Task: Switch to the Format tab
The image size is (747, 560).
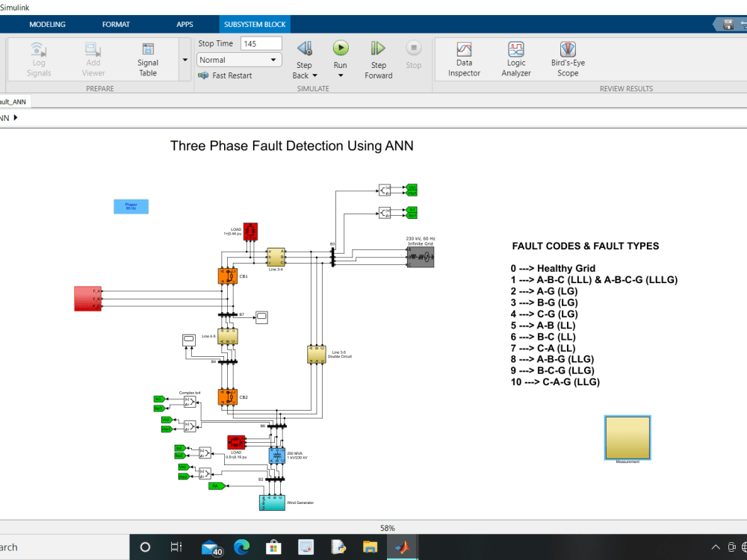Action: [x=116, y=25]
